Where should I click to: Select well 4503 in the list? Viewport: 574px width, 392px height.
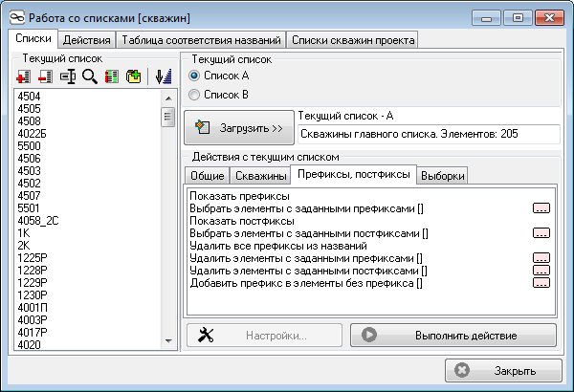point(29,171)
